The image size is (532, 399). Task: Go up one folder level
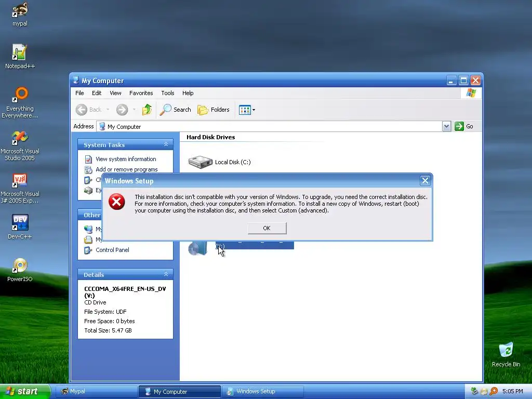point(147,110)
